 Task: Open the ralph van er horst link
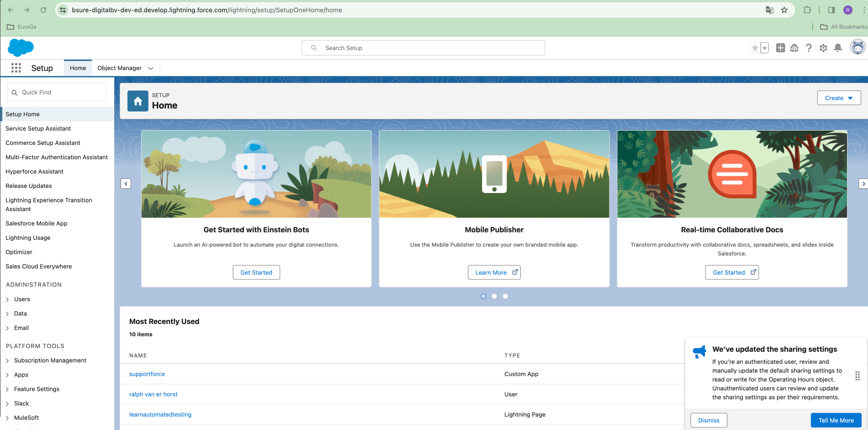pyautogui.click(x=153, y=395)
